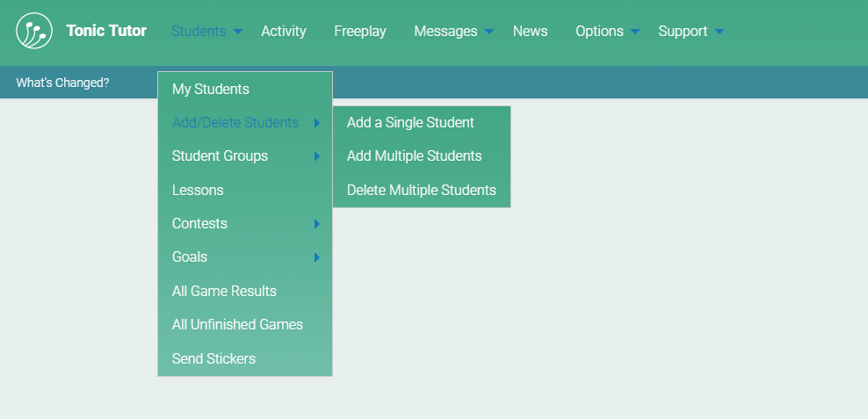Open Lessons from Students menu

tap(198, 191)
